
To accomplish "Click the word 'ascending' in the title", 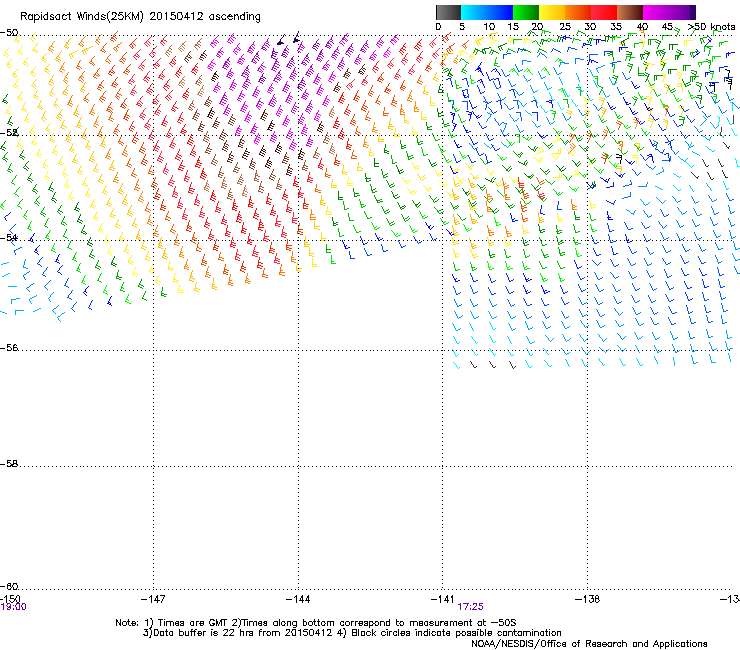I will [235, 17].
